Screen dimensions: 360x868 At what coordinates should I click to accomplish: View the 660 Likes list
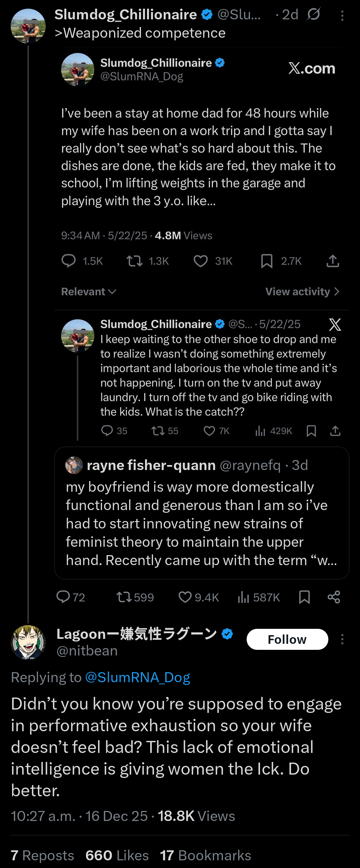[x=117, y=855]
